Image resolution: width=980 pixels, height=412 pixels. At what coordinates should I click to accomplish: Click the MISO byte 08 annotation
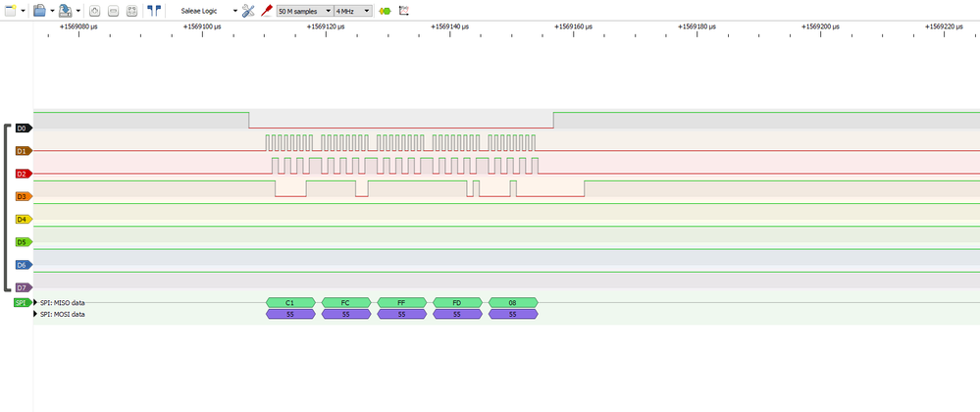(x=512, y=302)
